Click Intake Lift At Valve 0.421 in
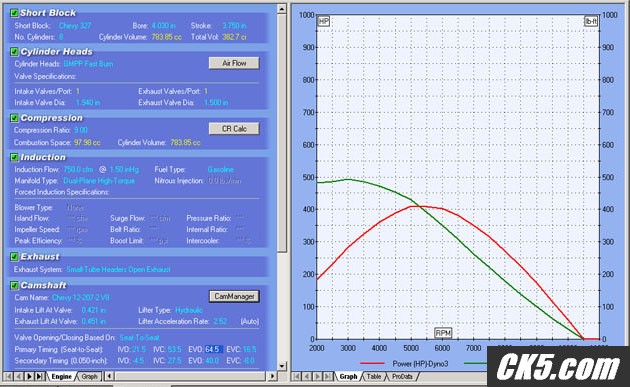The width and height of the screenshot is (630, 387). (94, 310)
